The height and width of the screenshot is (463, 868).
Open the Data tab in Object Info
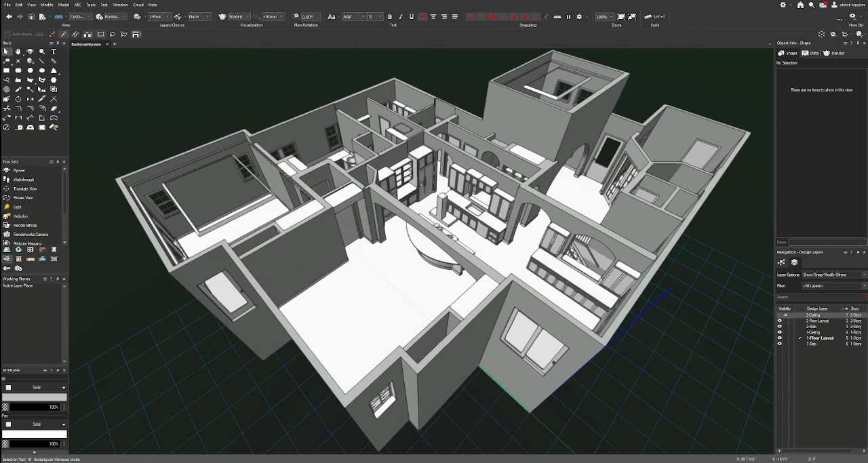pos(810,53)
